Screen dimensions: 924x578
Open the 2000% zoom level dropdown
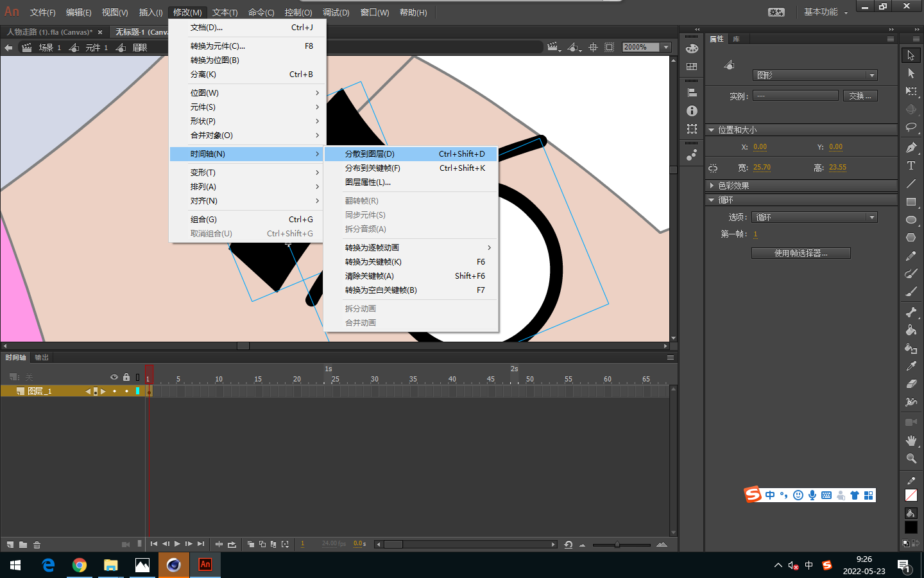click(666, 47)
